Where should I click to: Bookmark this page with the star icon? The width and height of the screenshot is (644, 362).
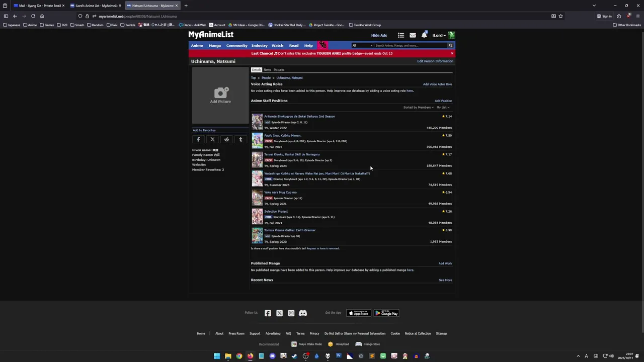pos(560,16)
